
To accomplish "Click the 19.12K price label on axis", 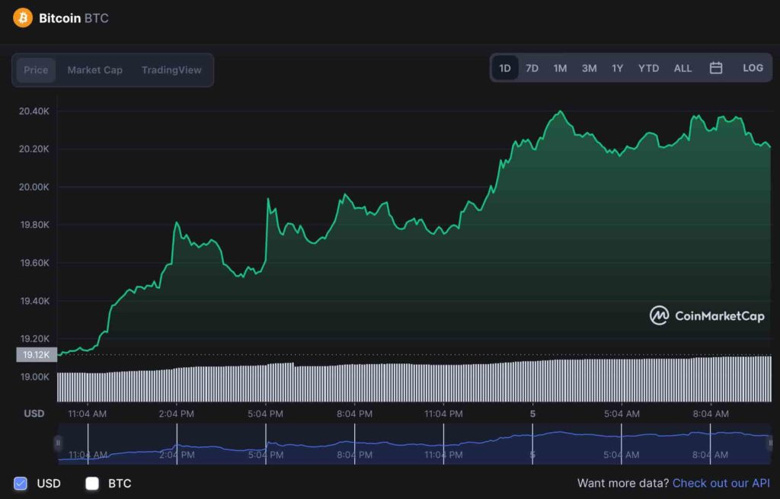I will pos(34,355).
